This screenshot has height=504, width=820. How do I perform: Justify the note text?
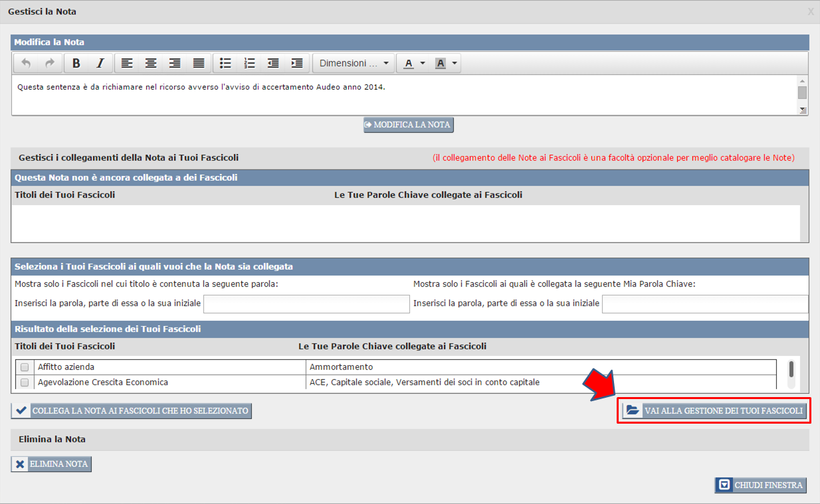199,63
